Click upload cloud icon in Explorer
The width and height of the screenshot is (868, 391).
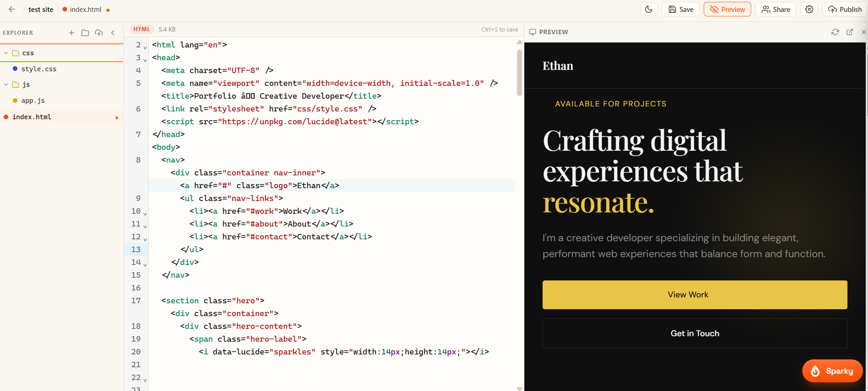(x=99, y=32)
